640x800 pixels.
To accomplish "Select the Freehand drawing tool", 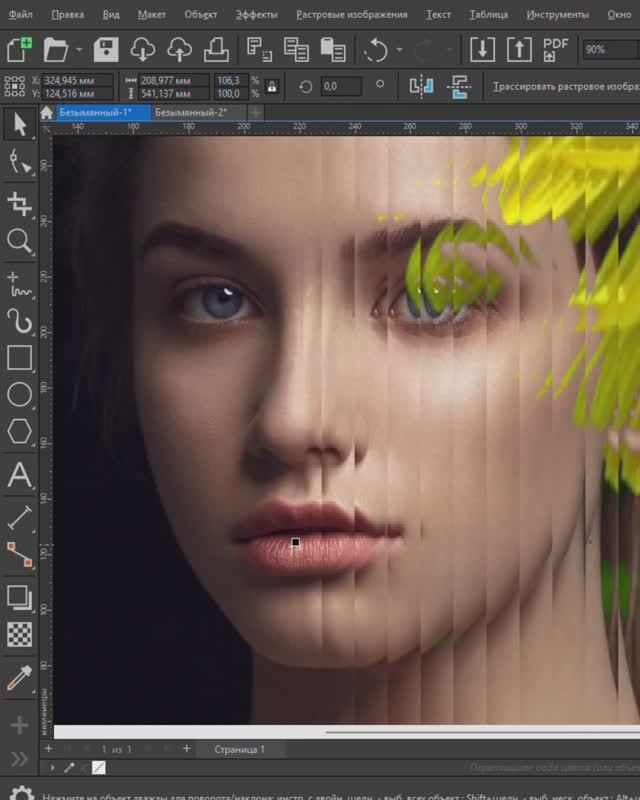I will 19,285.
